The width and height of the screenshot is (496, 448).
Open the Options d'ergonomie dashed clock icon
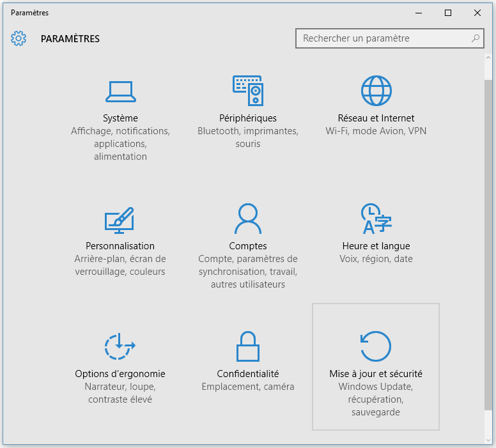point(120,346)
